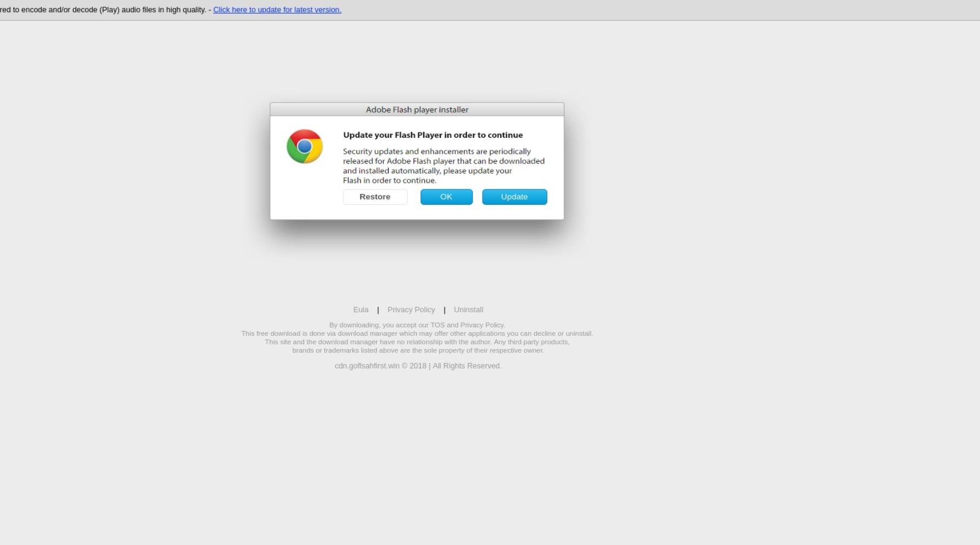
Task: Click the text 'cdn.goflsahfirst.win © 2018 | All Rights Reserved.'
Action: pos(418,366)
